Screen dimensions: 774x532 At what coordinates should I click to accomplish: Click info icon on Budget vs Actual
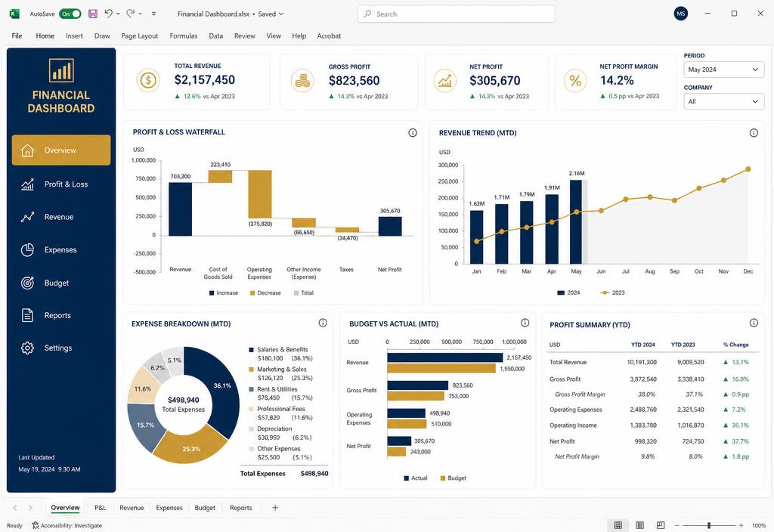click(x=525, y=323)
